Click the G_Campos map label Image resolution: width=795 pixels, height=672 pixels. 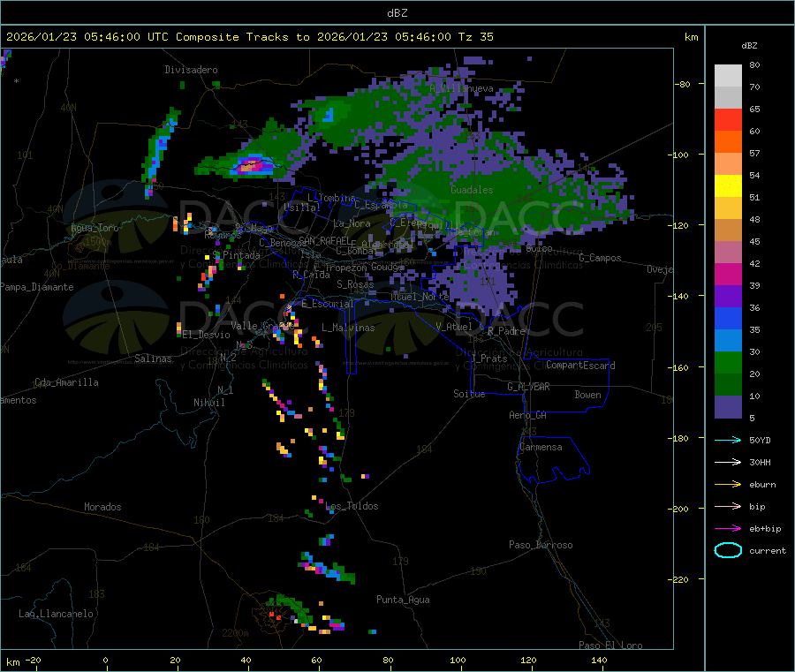[601, 258]
